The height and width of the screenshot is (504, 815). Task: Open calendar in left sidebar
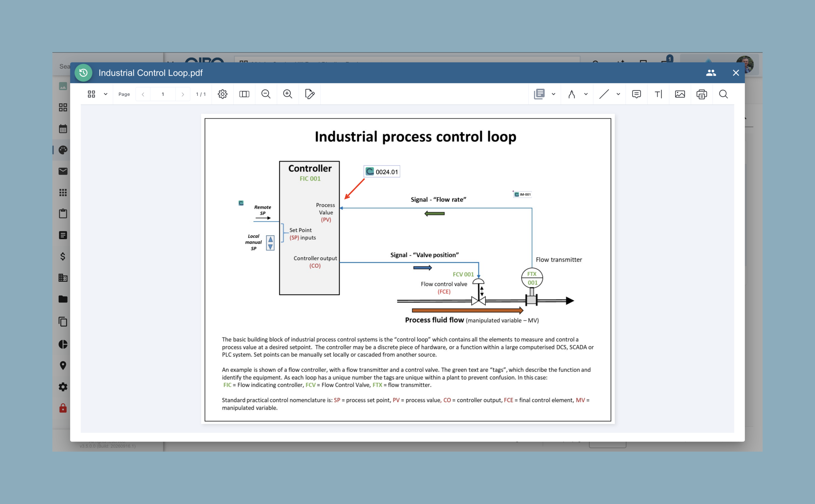[x=63, y=129]
